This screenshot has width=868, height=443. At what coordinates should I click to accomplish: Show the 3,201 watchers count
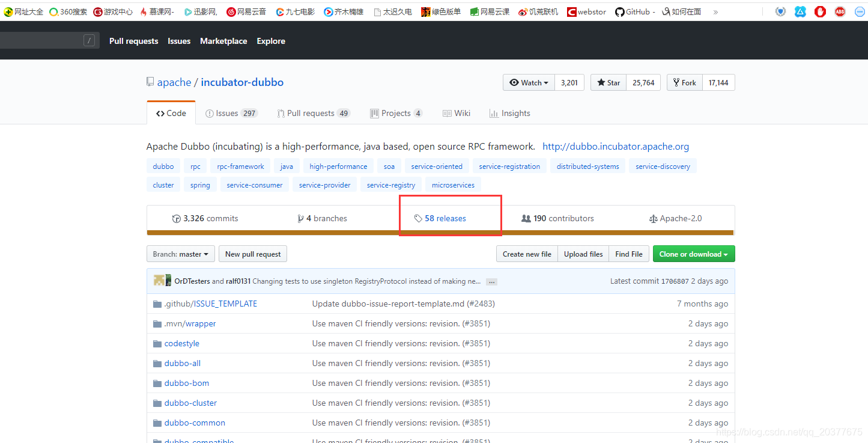tap(569, 82)
